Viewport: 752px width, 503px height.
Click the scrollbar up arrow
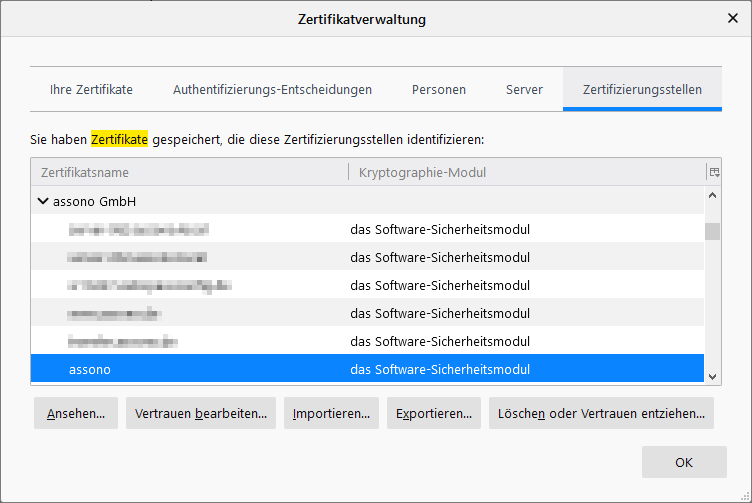click(712, 195)
